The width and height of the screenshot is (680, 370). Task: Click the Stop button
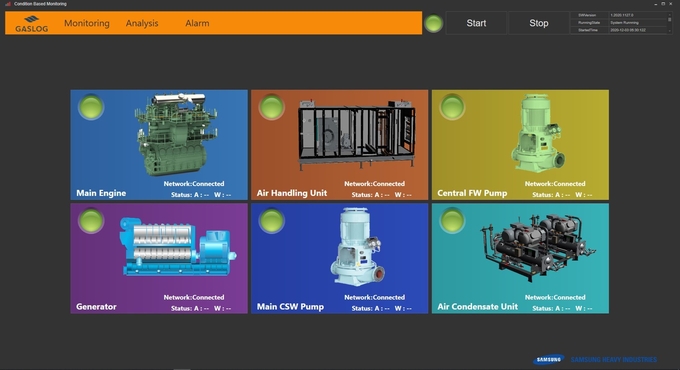[539, 23]
